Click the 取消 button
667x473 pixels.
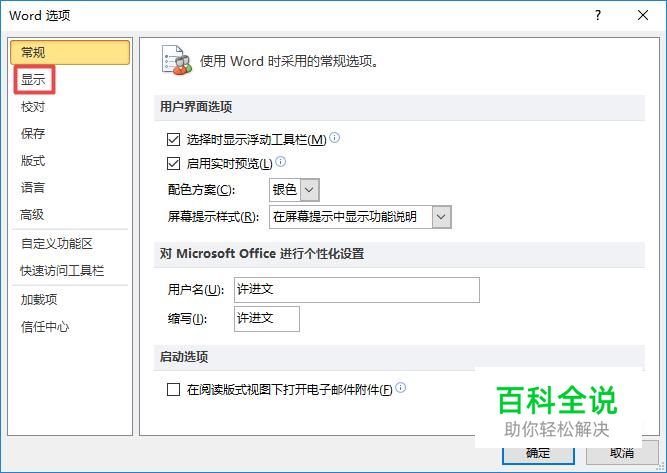tap(622, 453)
